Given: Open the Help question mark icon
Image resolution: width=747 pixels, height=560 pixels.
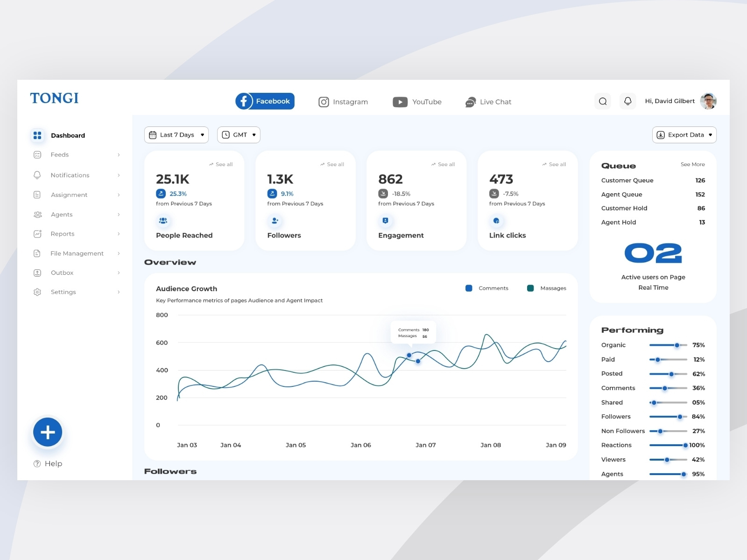Looking at the screenshot, I should (36, 463).
